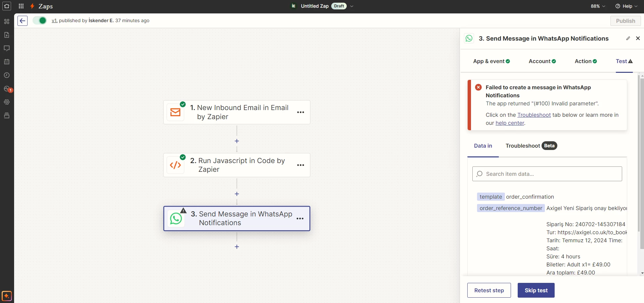
Task: Click step 3 panel title text
Action: coord(544,38)
